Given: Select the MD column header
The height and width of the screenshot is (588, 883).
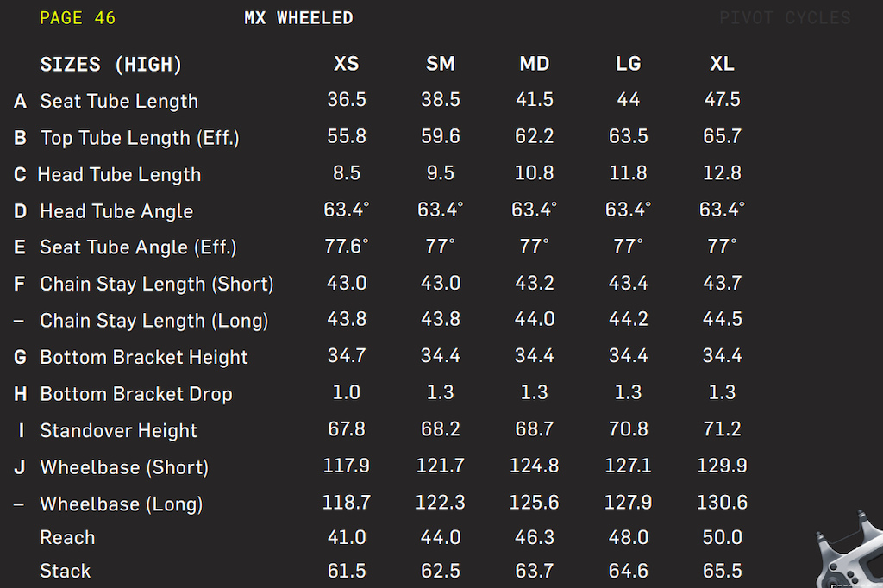Looking at the screenshot, I should (535, 64).
